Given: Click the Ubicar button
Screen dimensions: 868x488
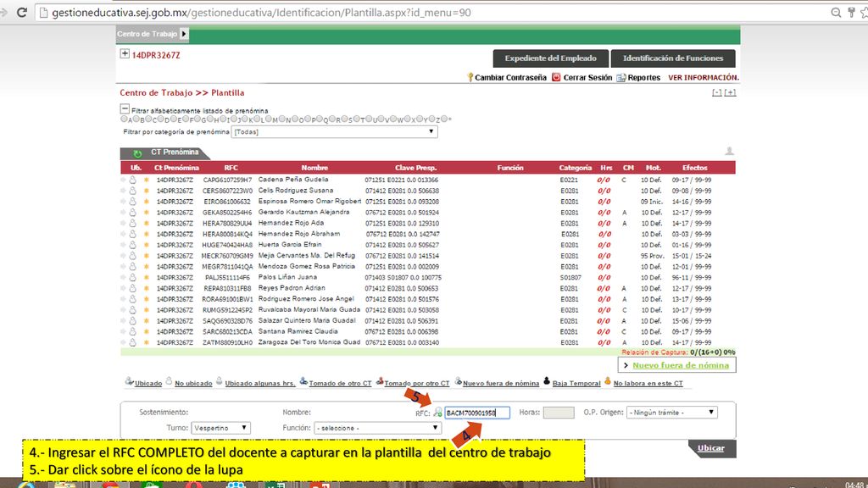Looking at the screenshot, I should [x=712, y=448].
